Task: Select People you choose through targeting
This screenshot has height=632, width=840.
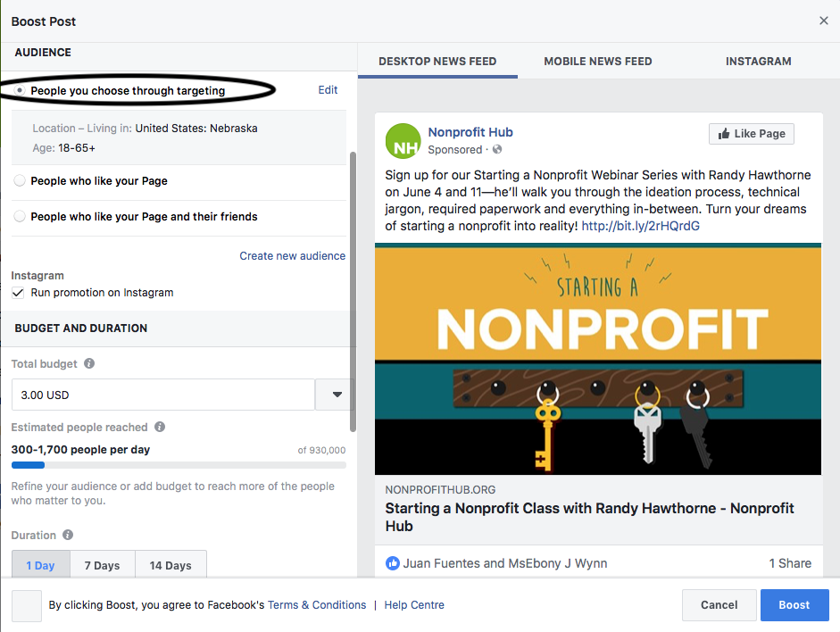Action: [20, 90]
